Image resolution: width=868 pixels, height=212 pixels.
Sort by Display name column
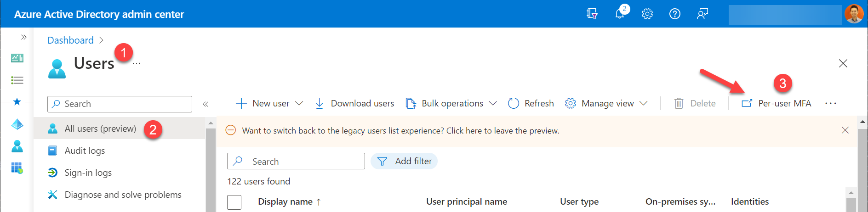290,201
